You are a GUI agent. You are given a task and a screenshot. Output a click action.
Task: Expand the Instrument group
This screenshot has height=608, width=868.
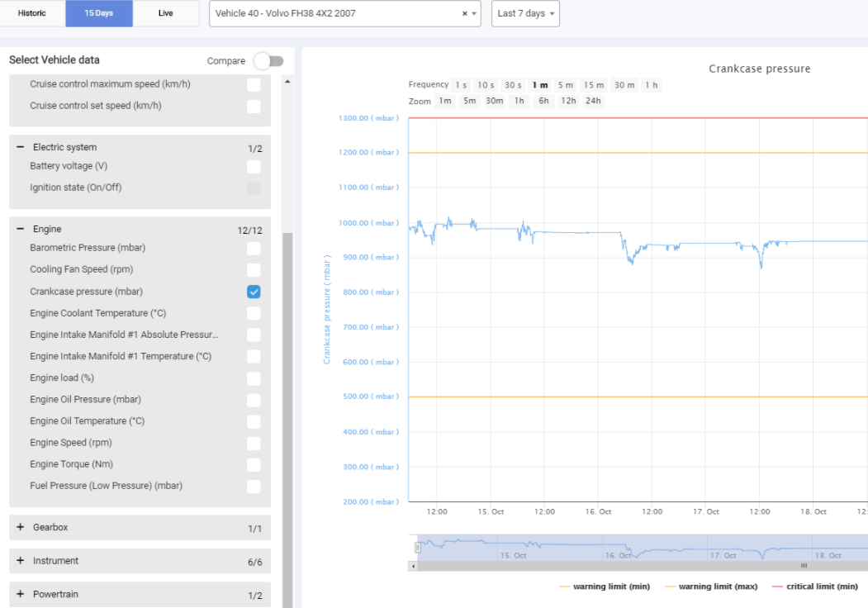(21, 560)
